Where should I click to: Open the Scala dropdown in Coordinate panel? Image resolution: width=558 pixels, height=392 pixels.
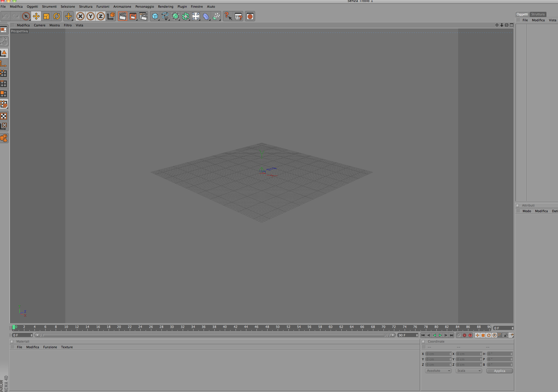[468, 371]
